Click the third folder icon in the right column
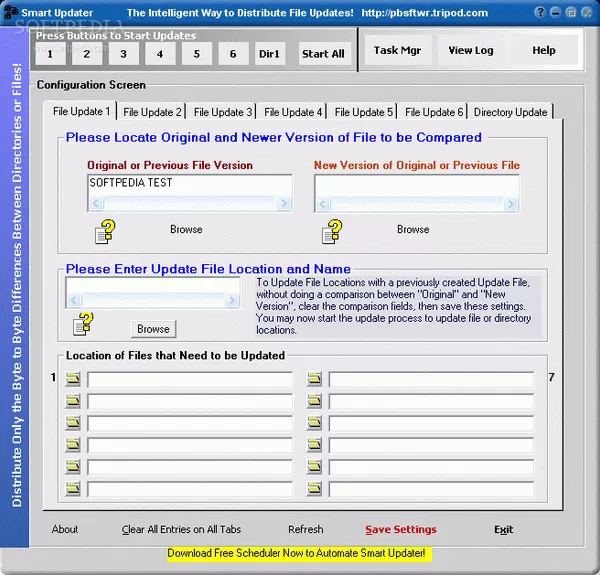600x575 pixels. (x=314, y=423)
